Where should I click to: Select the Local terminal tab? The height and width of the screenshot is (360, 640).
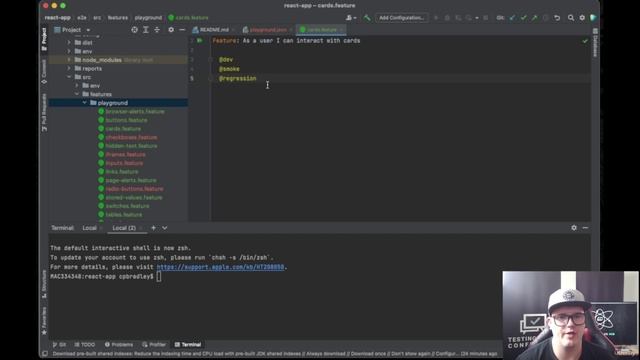89,228
